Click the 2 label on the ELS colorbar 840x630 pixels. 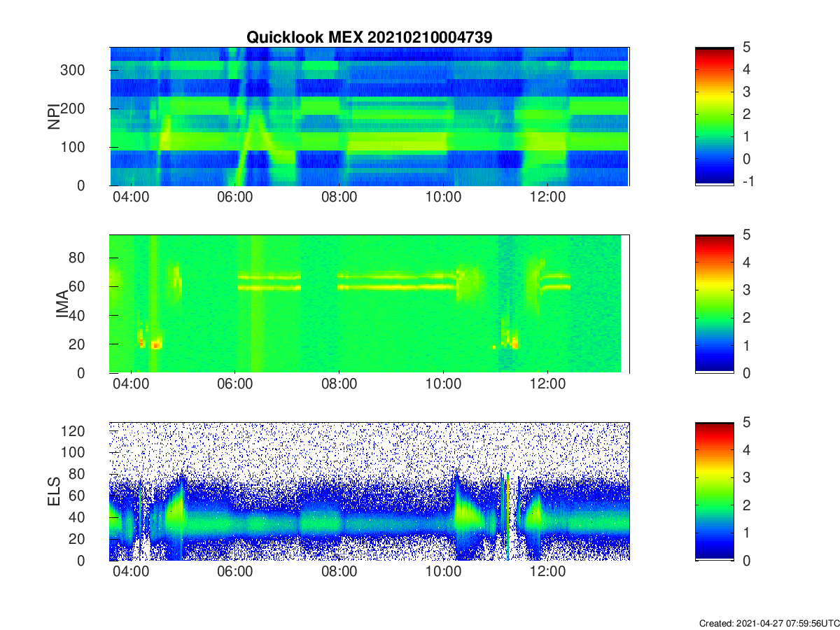pos(746,505)
